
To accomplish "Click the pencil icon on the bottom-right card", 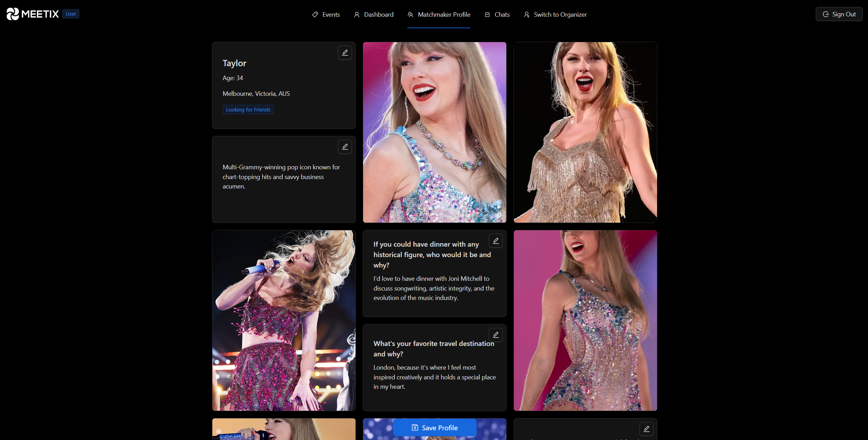I will click(x=646, y=429).
